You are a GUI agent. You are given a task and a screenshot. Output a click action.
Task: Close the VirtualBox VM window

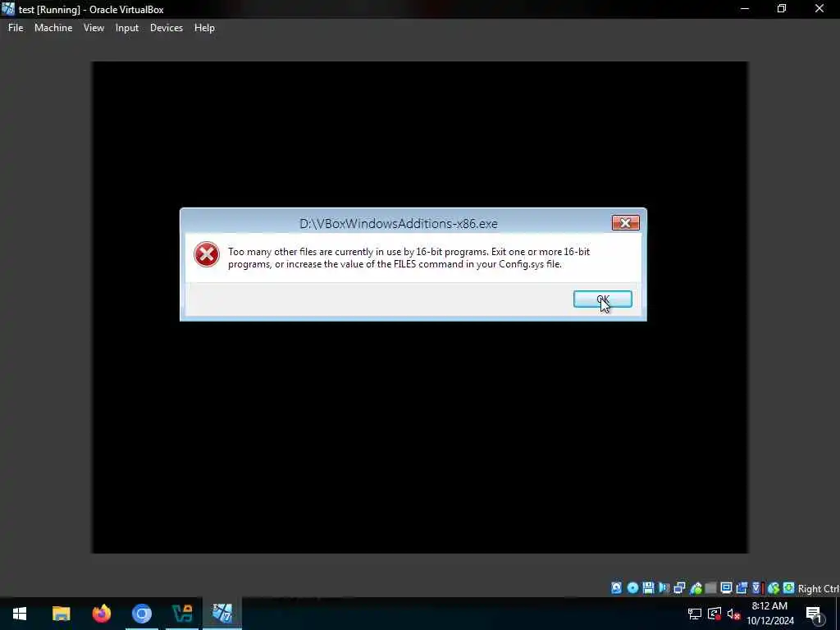pos(819,8)
